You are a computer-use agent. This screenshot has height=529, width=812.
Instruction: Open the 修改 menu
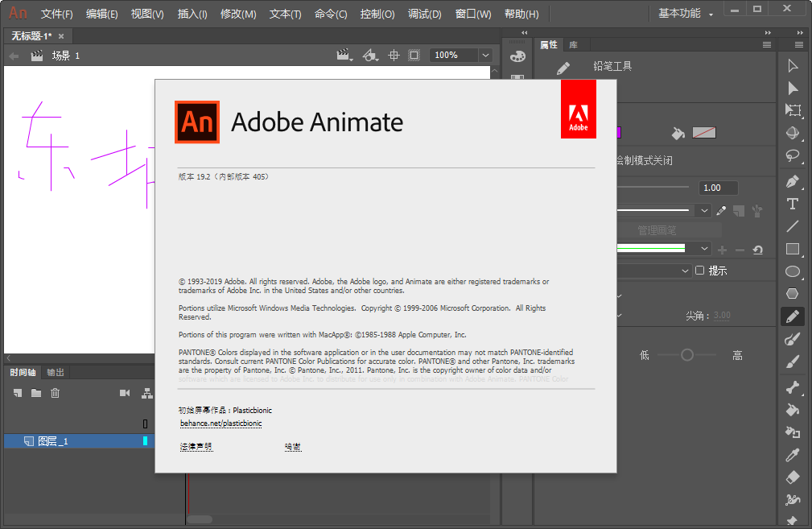coord(239,14)
